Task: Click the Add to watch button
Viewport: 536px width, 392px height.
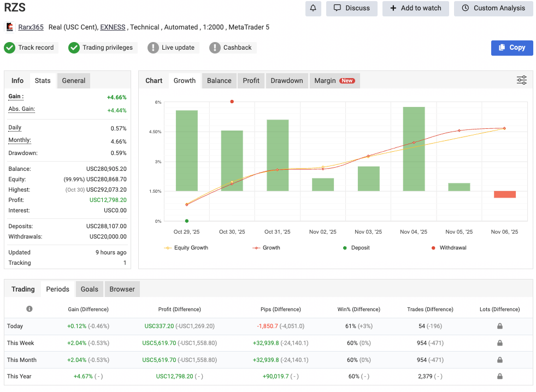Action: pyautogui.click(x=415, y=9)
